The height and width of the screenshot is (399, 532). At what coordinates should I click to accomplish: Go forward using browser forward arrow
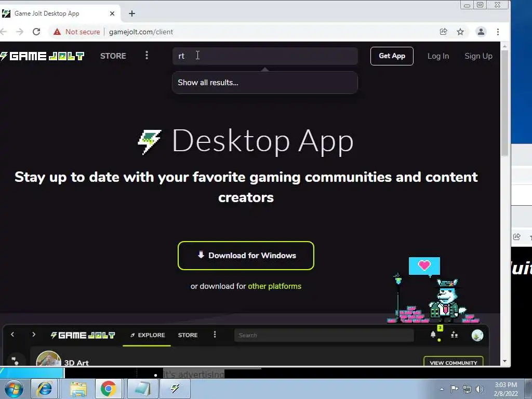(x=20, y=32)
